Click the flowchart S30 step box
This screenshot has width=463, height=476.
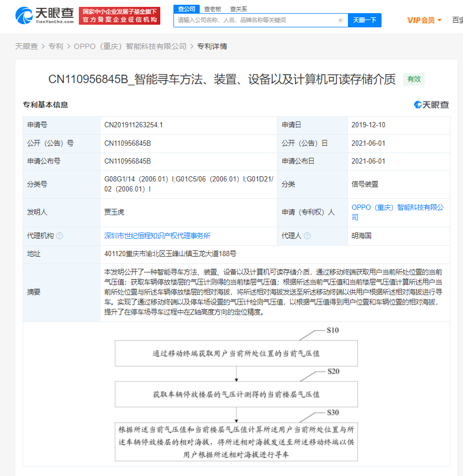click(236, 442)
